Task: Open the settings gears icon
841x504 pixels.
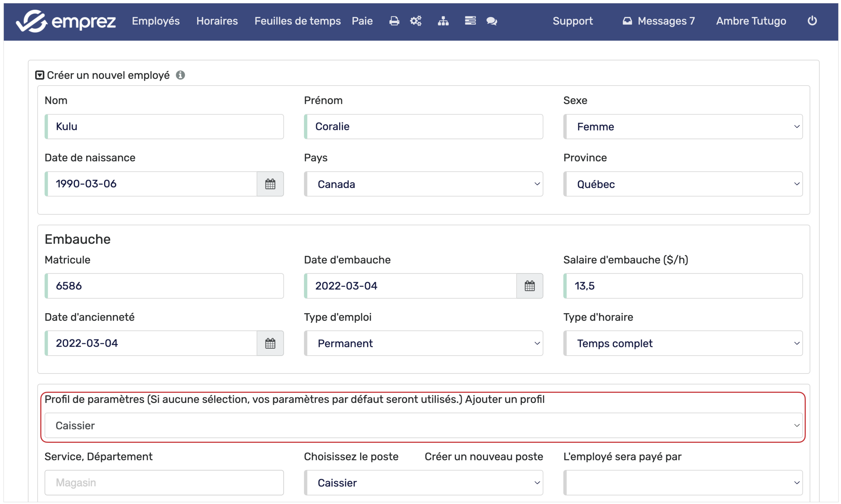Action: click(415, 21)
